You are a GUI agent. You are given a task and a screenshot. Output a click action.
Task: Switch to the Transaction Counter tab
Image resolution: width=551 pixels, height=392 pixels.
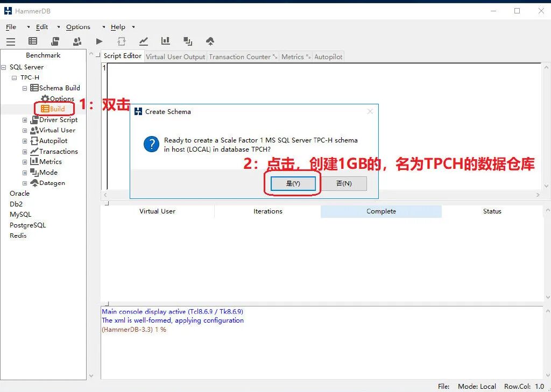tap(243, 57)
